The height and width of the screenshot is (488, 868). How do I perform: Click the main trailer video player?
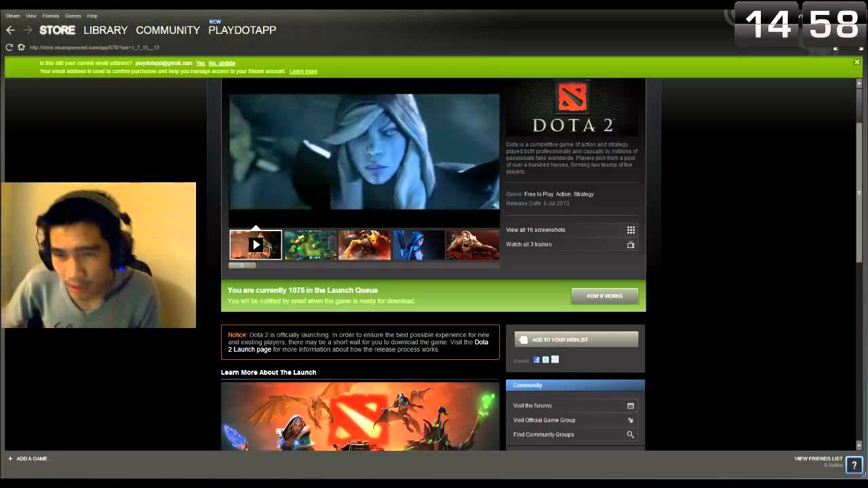click(364, 152)
